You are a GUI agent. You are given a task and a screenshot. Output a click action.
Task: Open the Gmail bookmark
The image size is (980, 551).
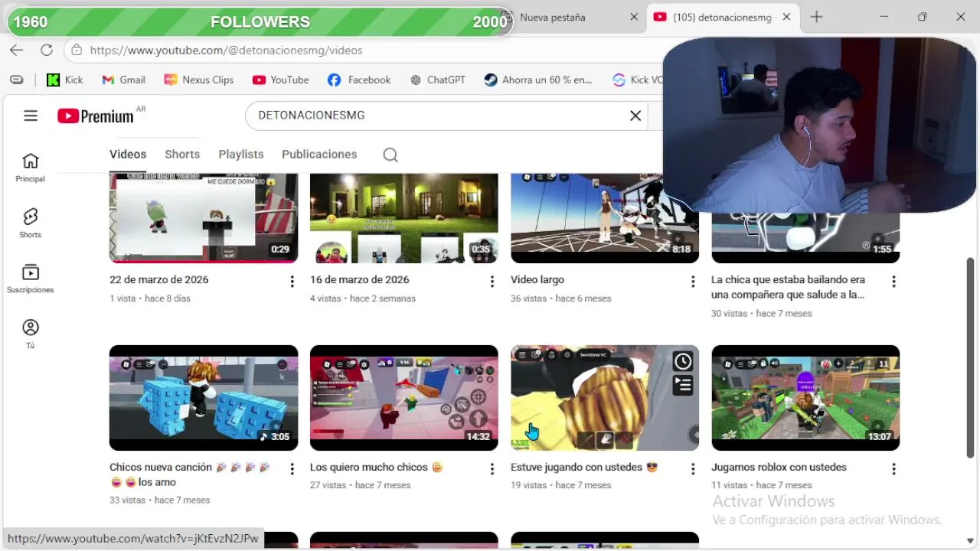pyautogui.click(x=123, y=80)
